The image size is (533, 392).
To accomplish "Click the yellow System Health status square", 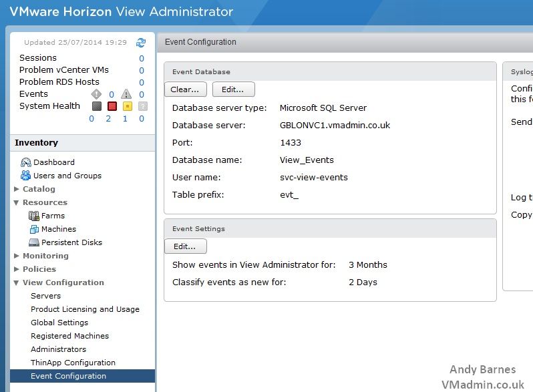I will tap(128, 106).
